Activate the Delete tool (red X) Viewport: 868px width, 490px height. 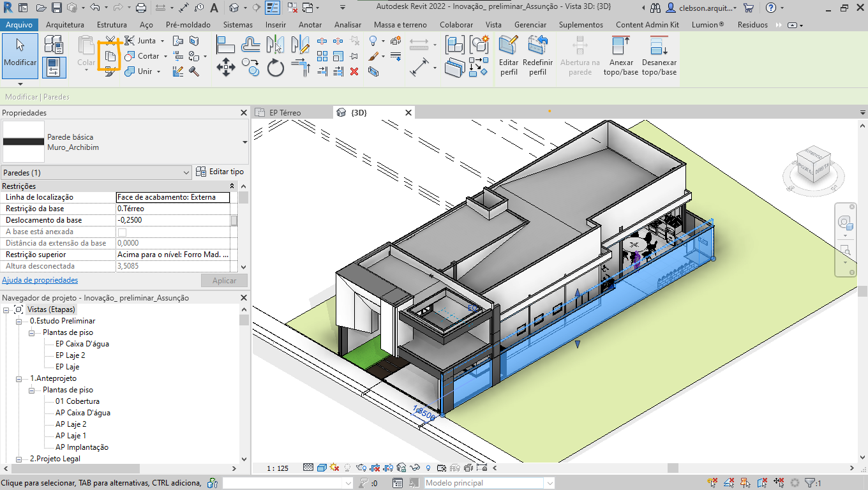[354, 71]
